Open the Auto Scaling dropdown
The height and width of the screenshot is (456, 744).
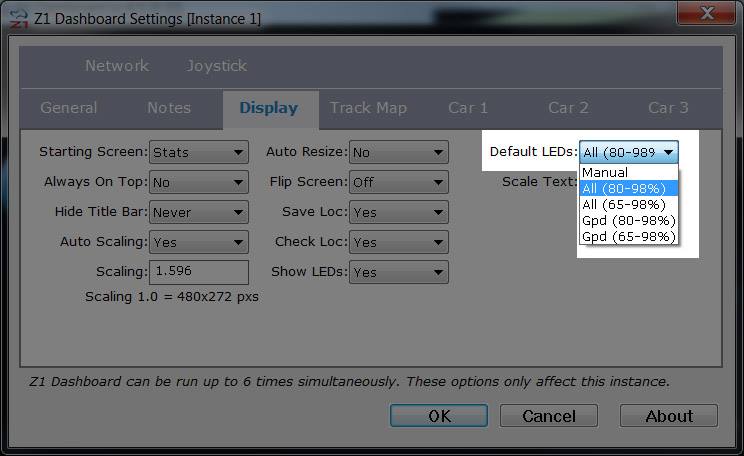pos(199,242)
